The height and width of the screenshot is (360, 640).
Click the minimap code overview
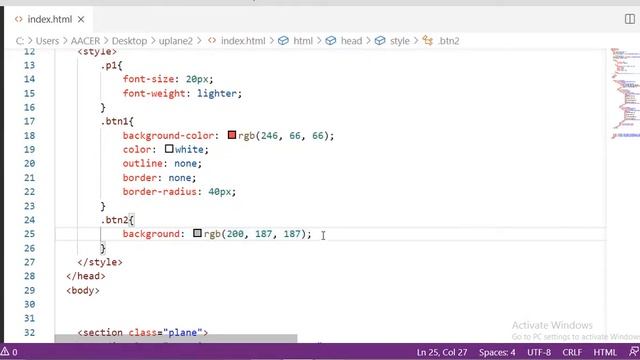point(625,93)
